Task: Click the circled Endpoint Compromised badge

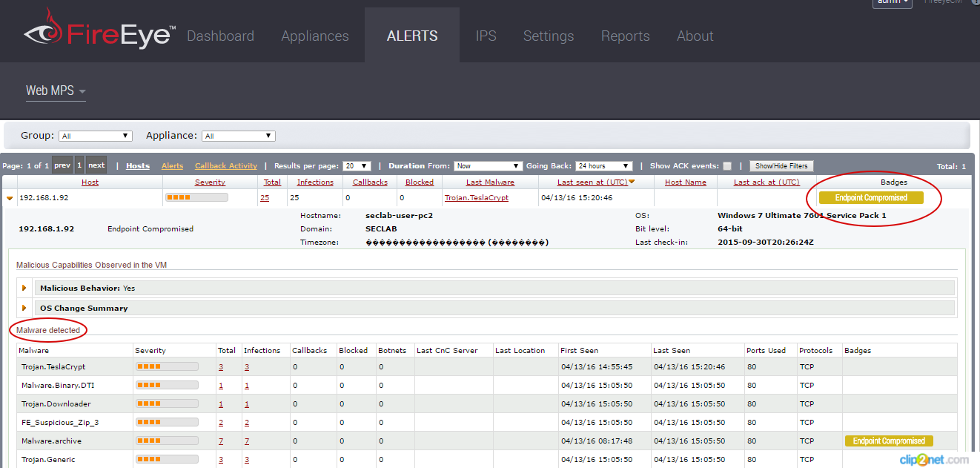Action: tap(870, 197)
